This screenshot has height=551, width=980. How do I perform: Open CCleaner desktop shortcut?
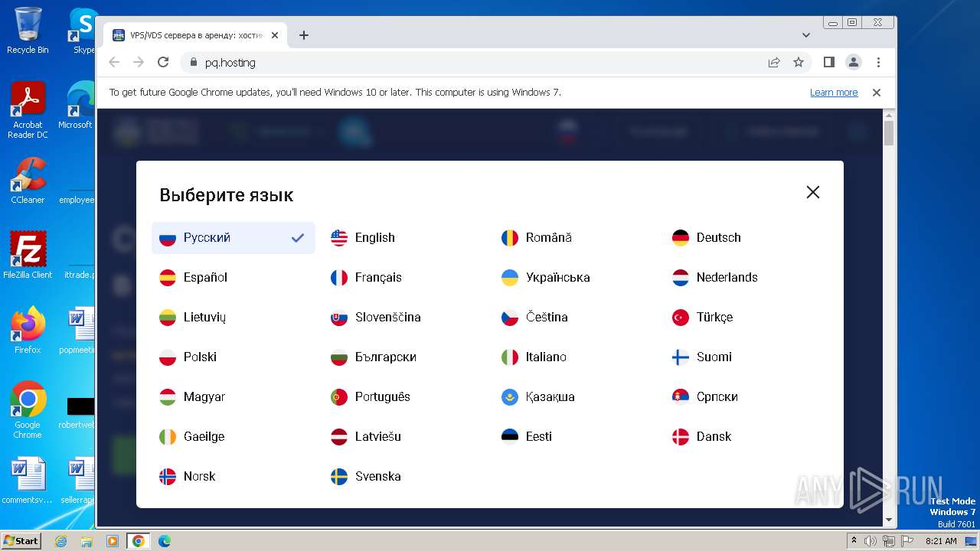[28, 181]
